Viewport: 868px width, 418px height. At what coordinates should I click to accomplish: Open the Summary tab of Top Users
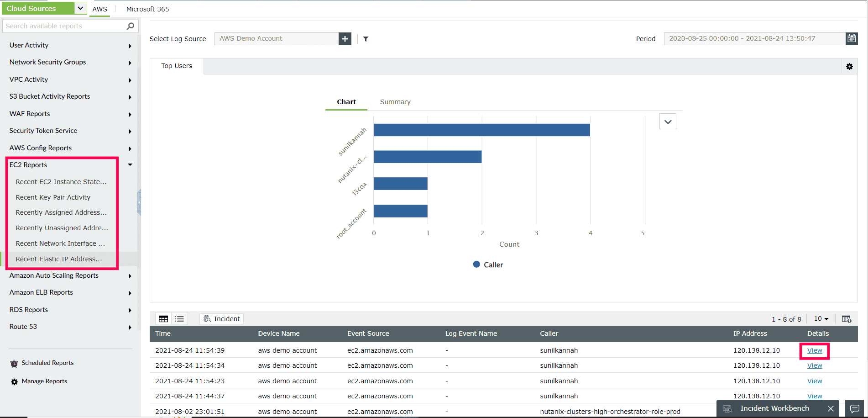395,101
